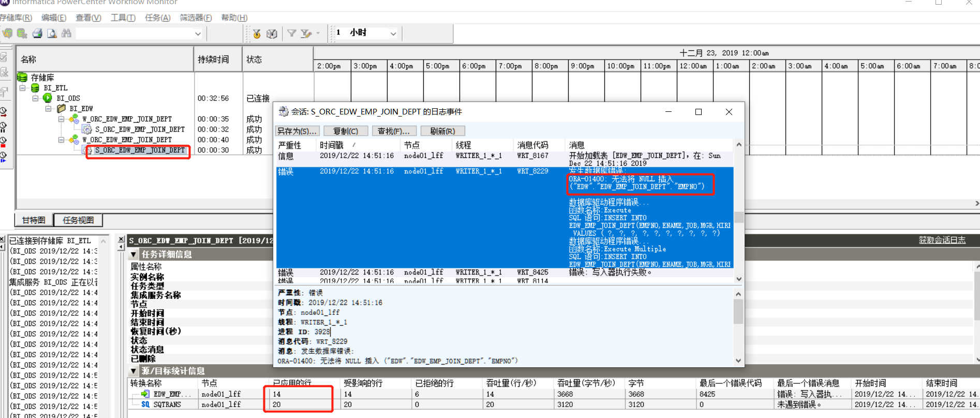Open the filter icon dropdown arrow
Viewport: 980px width, 418px height.
[318, 33]
